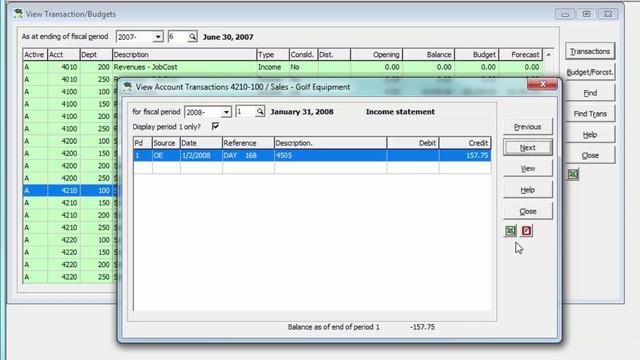640x360 pixels.
Task: Click the Forecast column header
Action: [521, 55]
